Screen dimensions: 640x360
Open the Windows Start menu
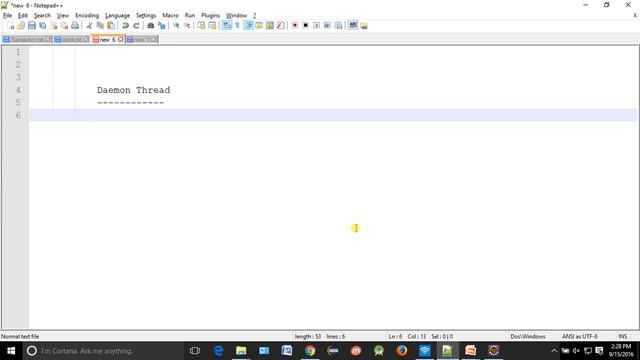(x=11, y=351)
